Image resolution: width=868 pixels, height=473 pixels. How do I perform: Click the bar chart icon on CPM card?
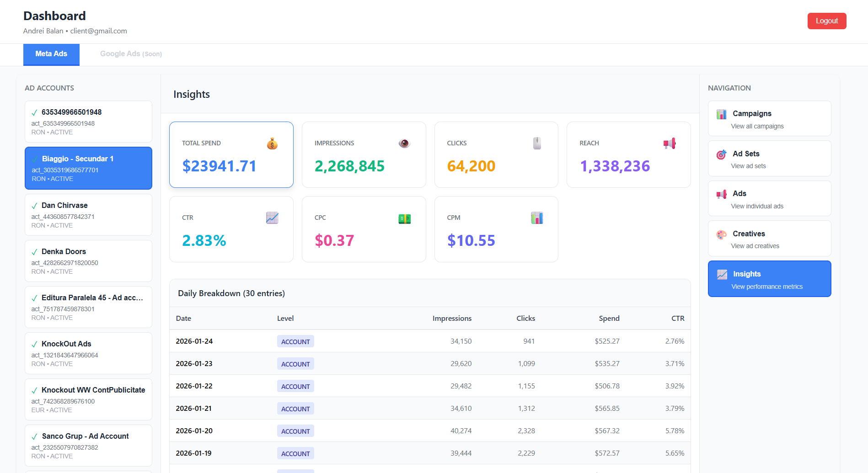[x=537, y=218]
